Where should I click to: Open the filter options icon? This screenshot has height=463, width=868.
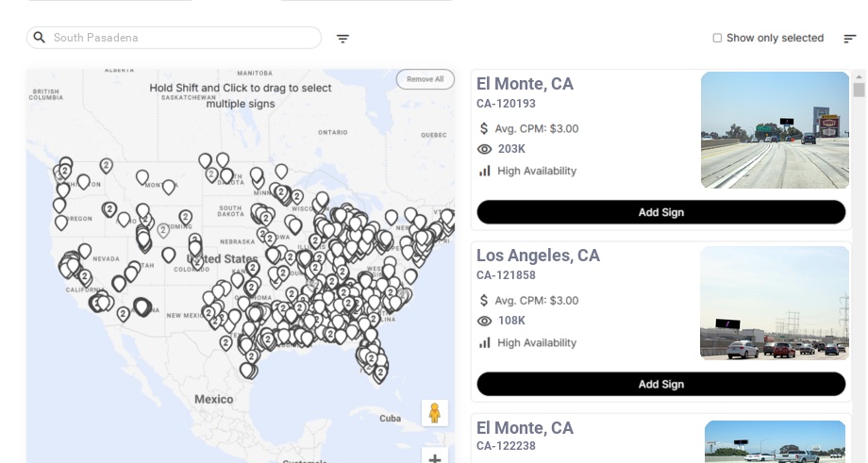coord(342,39)
